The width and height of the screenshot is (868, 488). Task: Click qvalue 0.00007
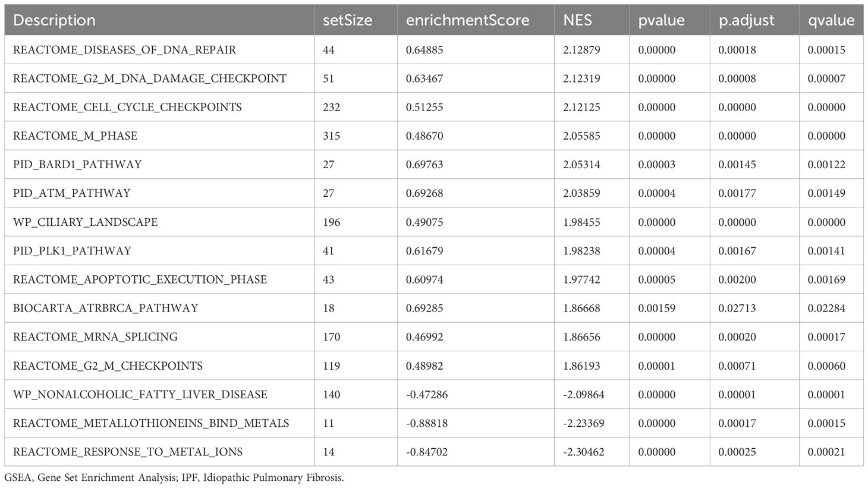826,78
